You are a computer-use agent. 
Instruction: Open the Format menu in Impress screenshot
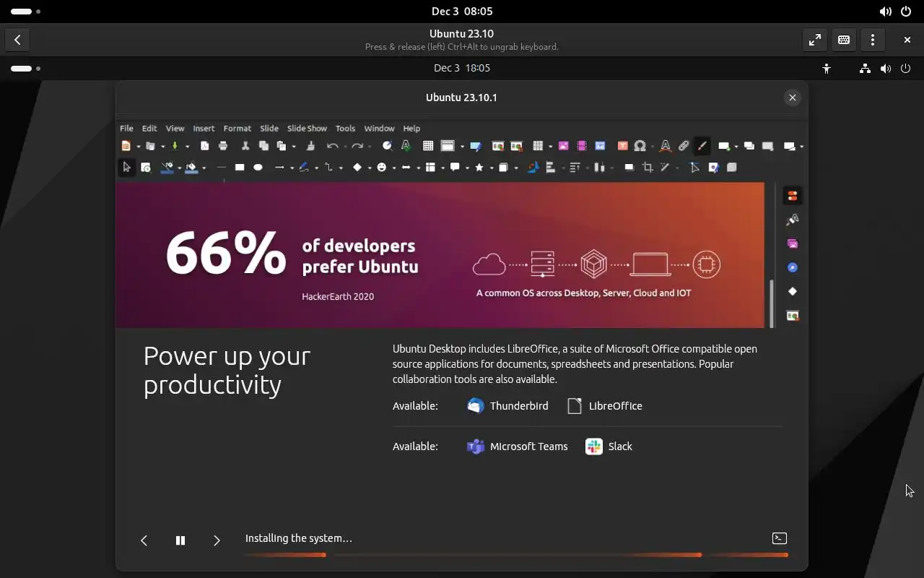pyautogui.click(x=237, y=128)
